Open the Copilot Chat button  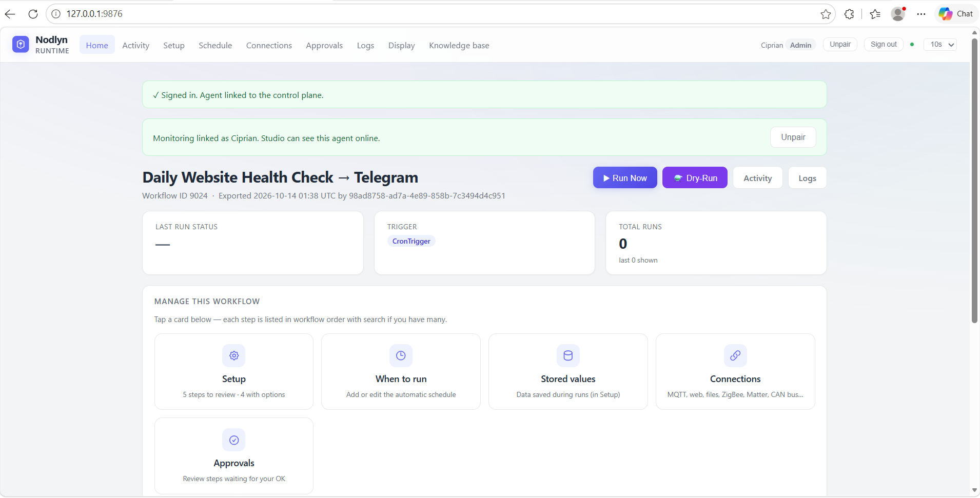[956, 14]
